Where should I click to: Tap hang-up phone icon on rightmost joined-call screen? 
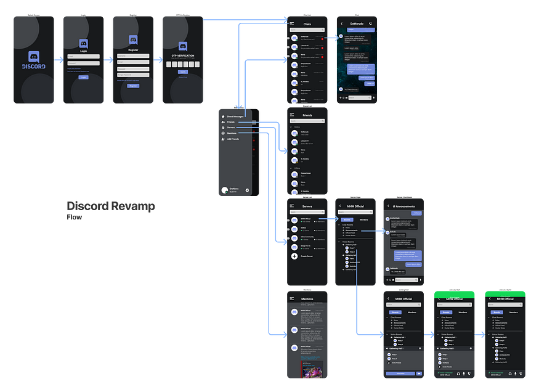(521, 374)
